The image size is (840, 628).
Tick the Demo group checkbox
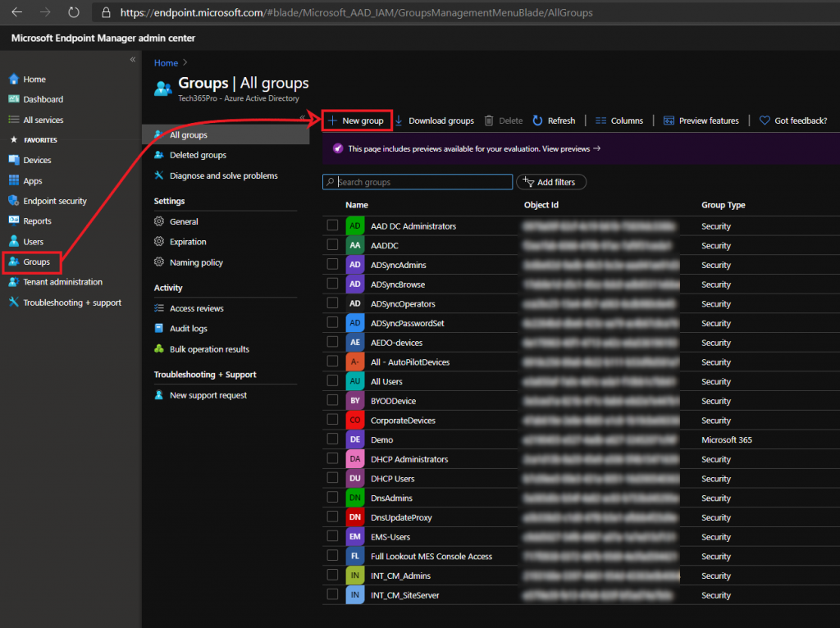332,439
